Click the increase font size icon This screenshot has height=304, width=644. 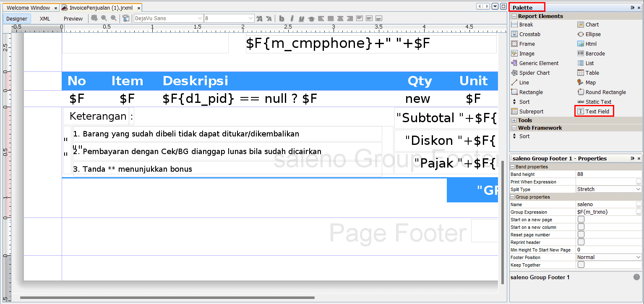pyautogui.click(x=259, y=18)
